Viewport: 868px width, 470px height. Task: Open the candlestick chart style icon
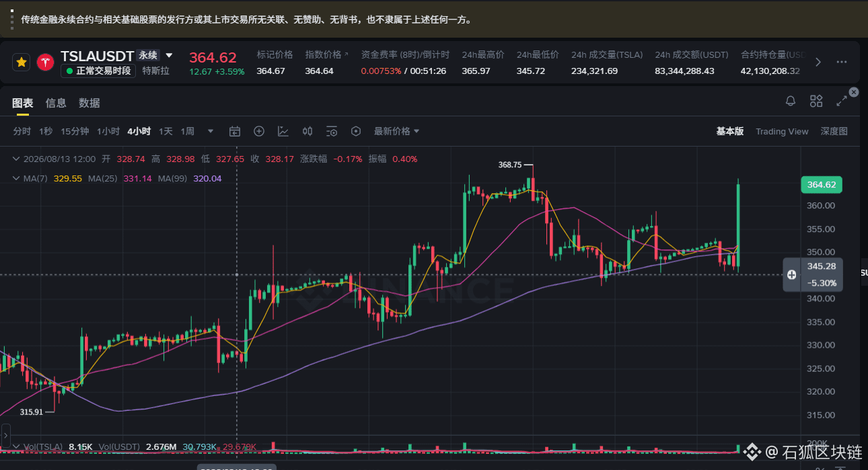[x=308, y=131]
